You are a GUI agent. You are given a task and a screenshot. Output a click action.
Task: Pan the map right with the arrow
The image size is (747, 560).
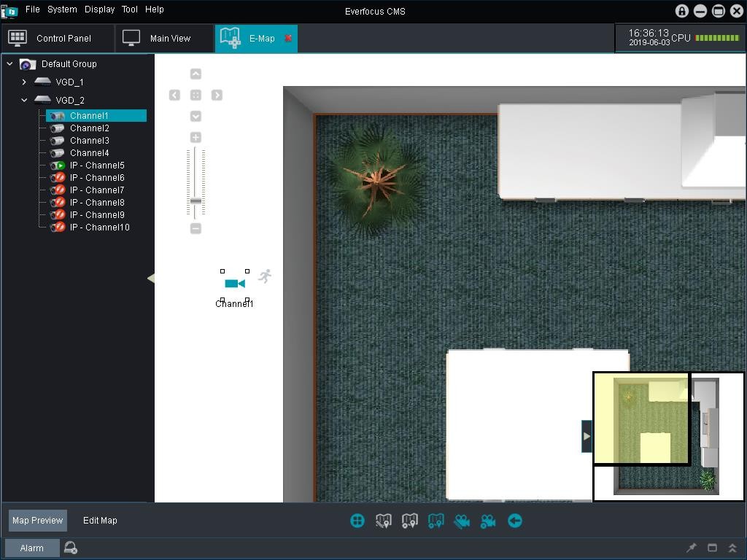coord(217,96)
